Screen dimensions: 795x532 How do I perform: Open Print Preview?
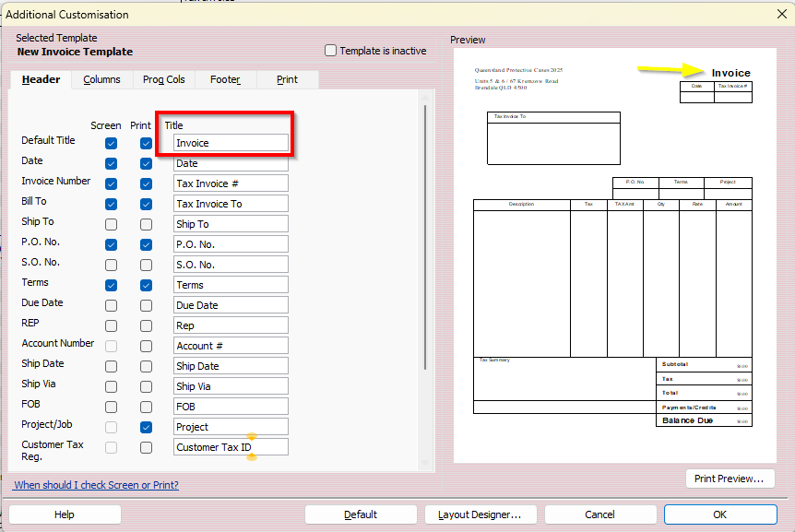click(730, 479)
